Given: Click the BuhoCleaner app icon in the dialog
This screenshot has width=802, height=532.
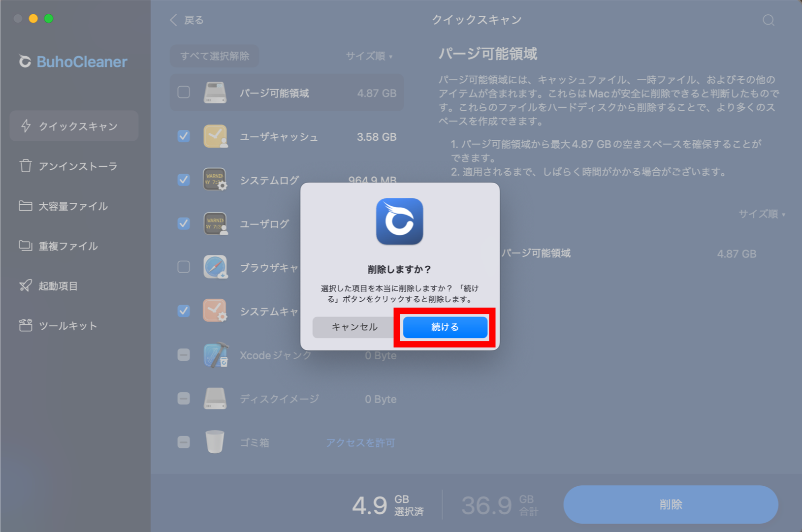Looking at the screenshot, I should click(x=400, y=221).
